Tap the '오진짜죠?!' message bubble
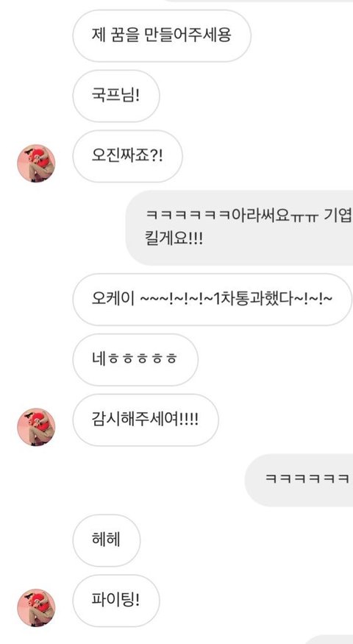 coord(128,157)
